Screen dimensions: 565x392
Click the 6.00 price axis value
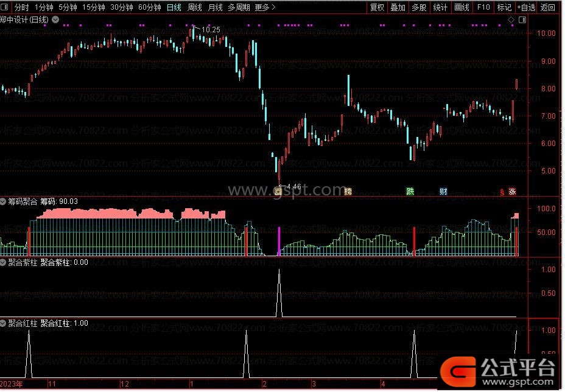[548, 144]
